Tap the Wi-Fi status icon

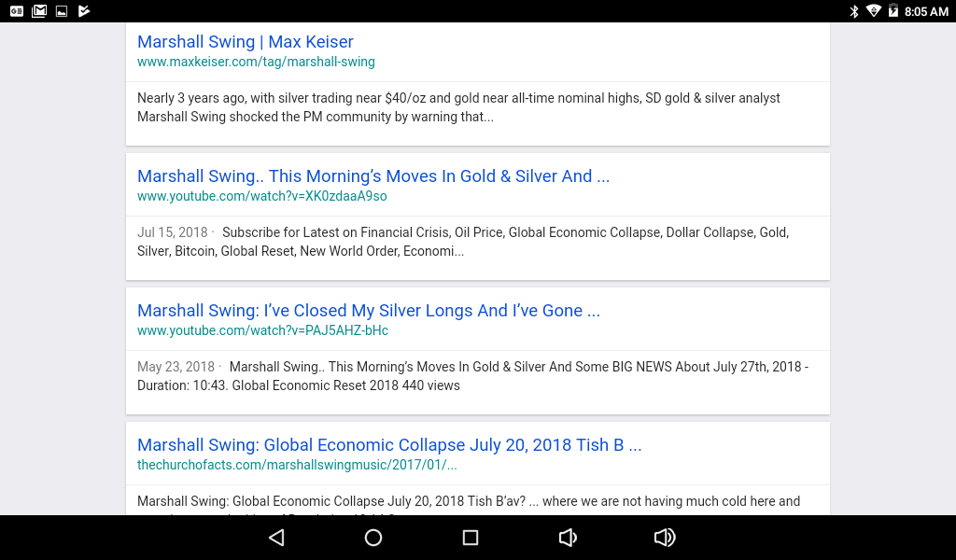click(x=874, y=11)
